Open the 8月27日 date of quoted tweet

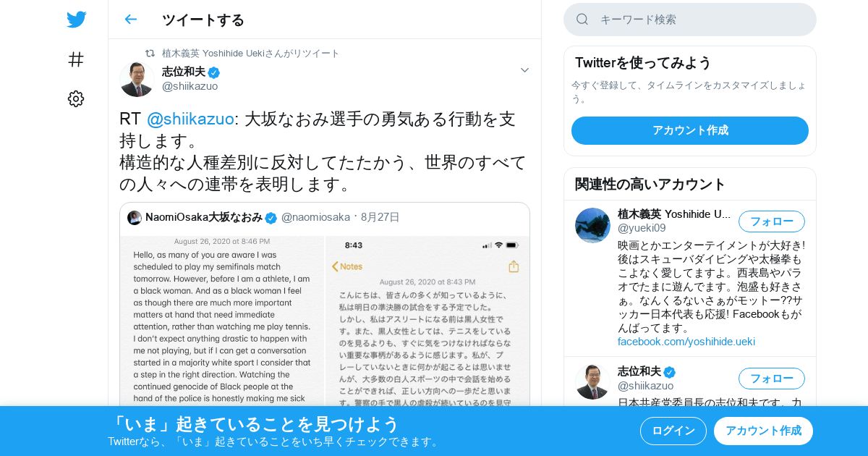pos(380,217)
